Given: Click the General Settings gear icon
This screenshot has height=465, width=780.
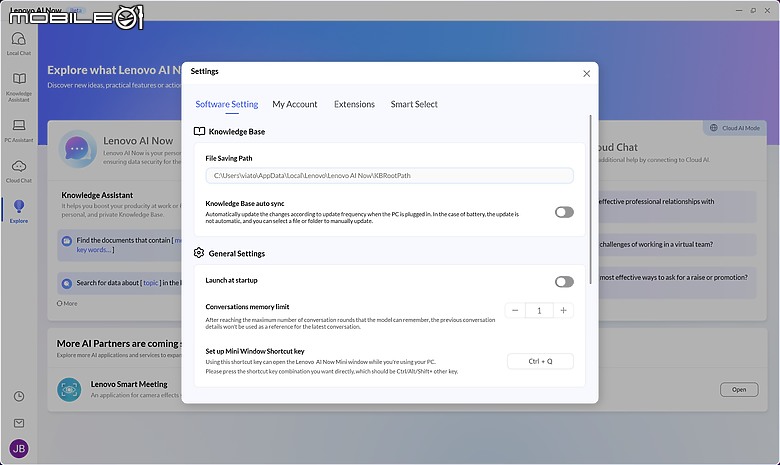Looking at the screenshot, I should tap(199, 253).
